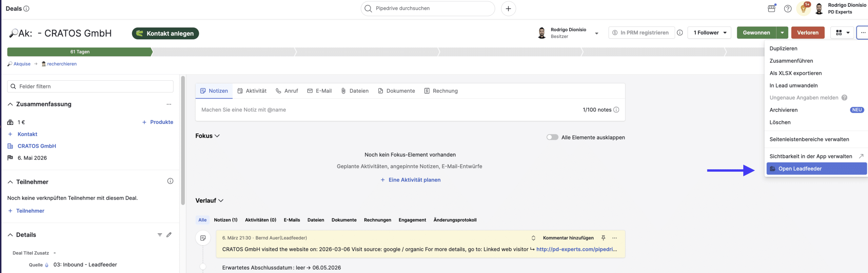The width and height of the screenshot is (868, 273).
Task: Click the notes limit info icon
Action: (x=616, y=110)
